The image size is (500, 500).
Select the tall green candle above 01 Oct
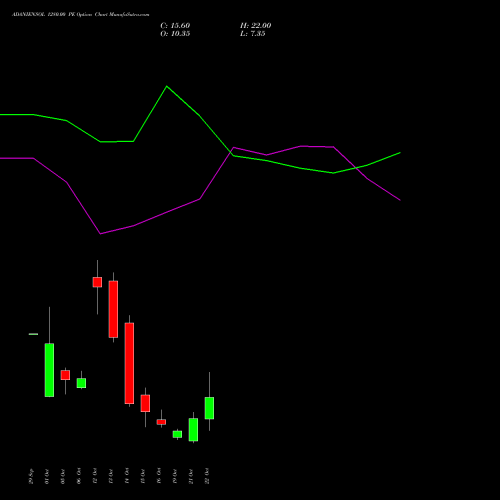[x=49, y=370]
